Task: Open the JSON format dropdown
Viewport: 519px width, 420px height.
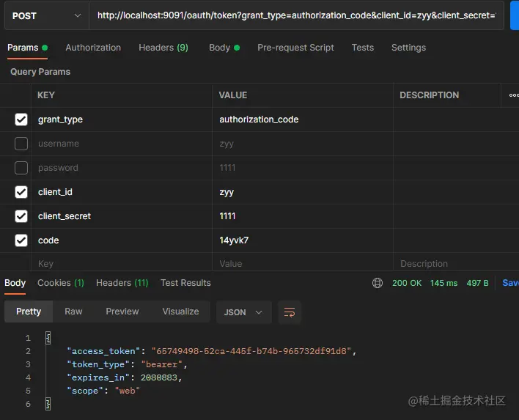Action: 243,312
